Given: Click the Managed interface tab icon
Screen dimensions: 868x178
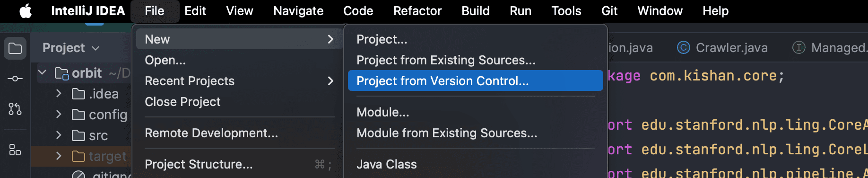Looking at the screenshot, I should pyautogui.click(x=799, y=47).
